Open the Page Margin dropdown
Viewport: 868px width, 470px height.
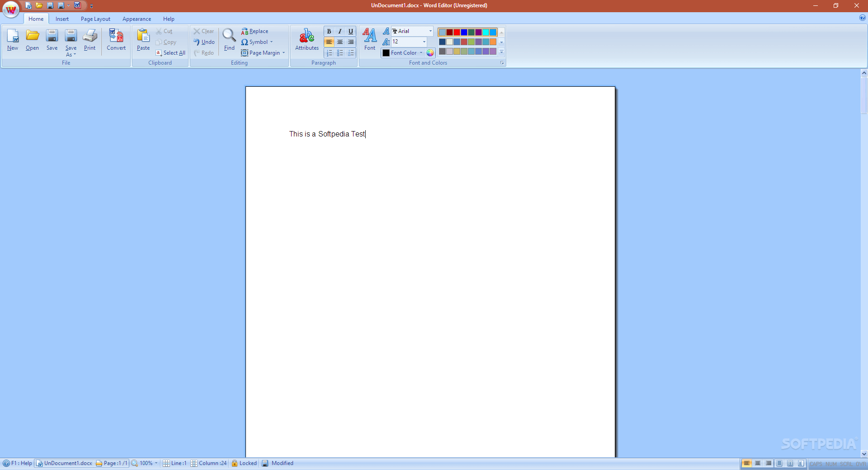pos(283,53)
